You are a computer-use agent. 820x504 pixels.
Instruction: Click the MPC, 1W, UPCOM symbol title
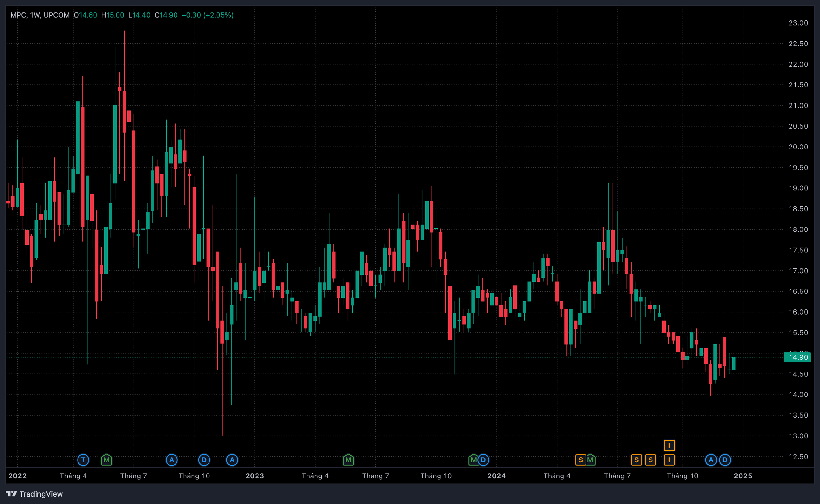[x=40, y=15]
